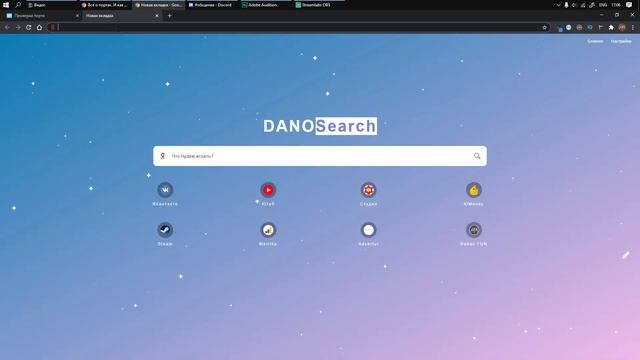Open the Extensions puzzle icon

tap(611, 27)
